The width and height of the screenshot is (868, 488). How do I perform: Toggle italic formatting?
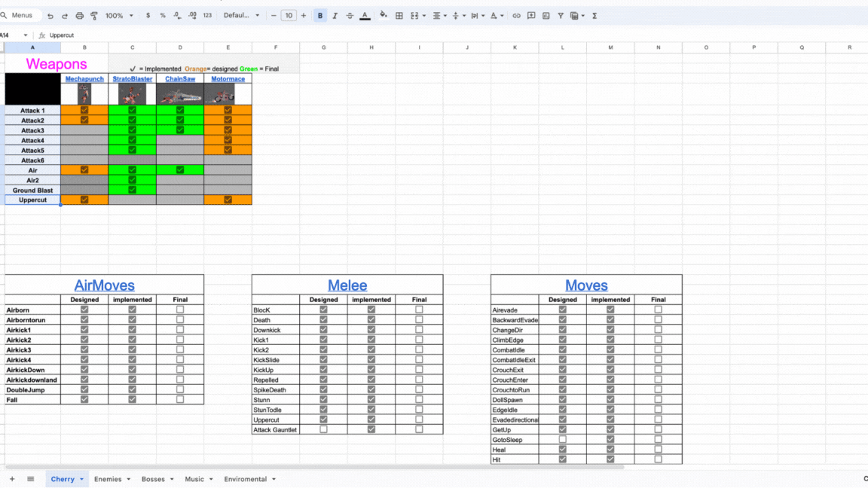click(x=335, y=16)
